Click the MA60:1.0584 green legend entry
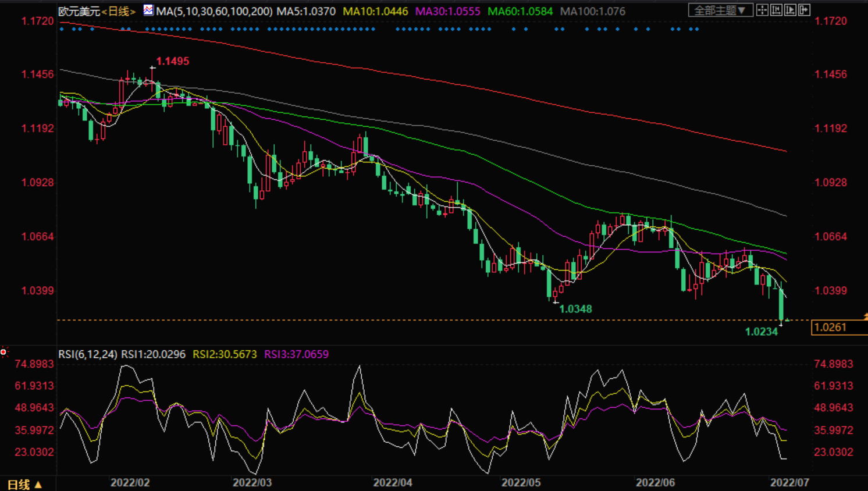 click(x=520, y=11)
